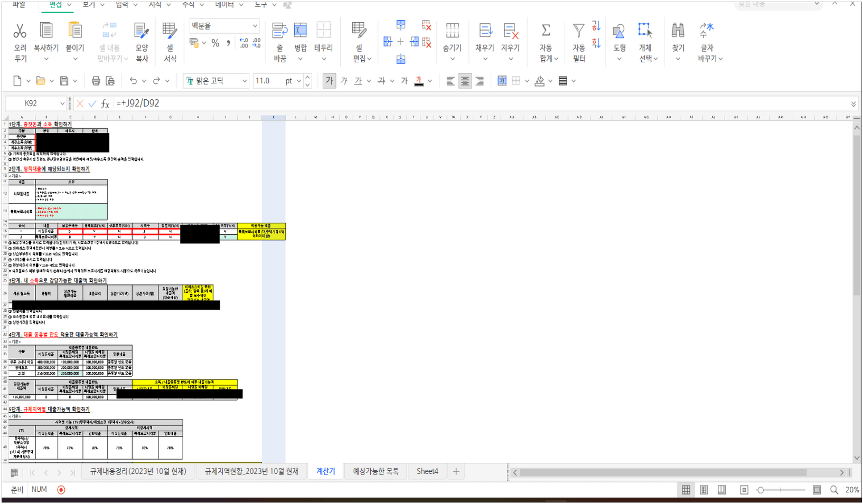Viewport: 863px width, 504px height.
Task: Click the cancel X in formula bar
Action: pyautogui.click(x=80, y=103)
